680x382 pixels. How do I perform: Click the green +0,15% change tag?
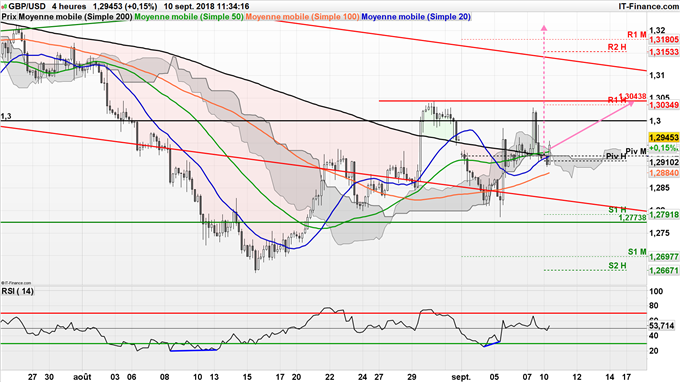point(664,148)
